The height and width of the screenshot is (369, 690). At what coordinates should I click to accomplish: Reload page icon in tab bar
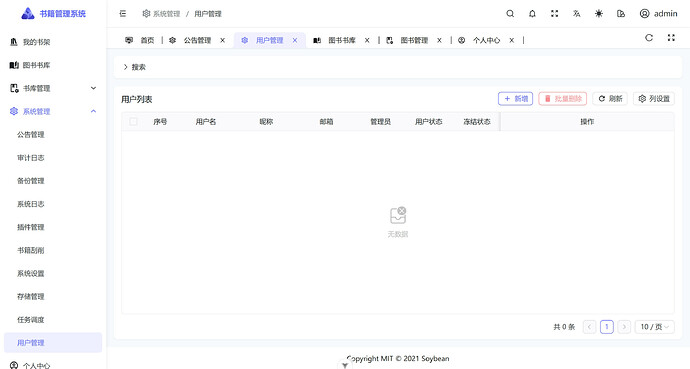coord(649,38)
